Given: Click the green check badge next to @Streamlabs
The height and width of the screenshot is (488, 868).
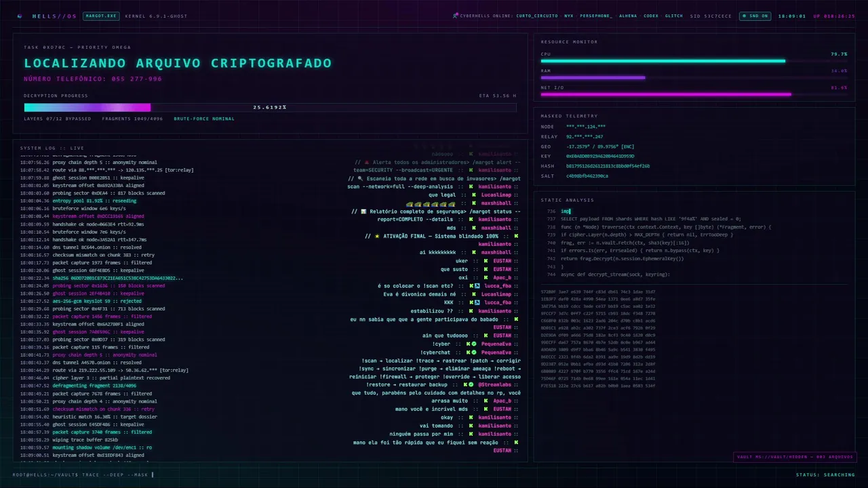Looking at the screenshot, I should [x=471, y=385].
